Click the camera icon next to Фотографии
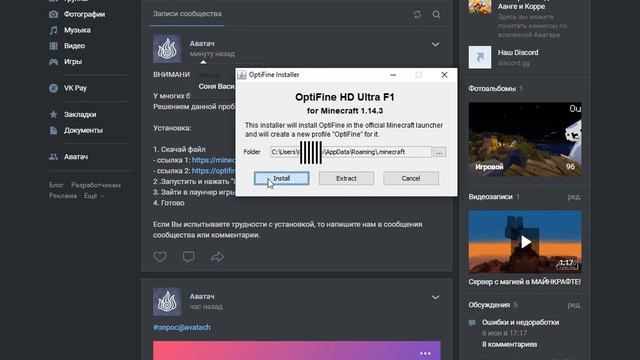Viewport: 640px width, 360px height. click(53, 14)
